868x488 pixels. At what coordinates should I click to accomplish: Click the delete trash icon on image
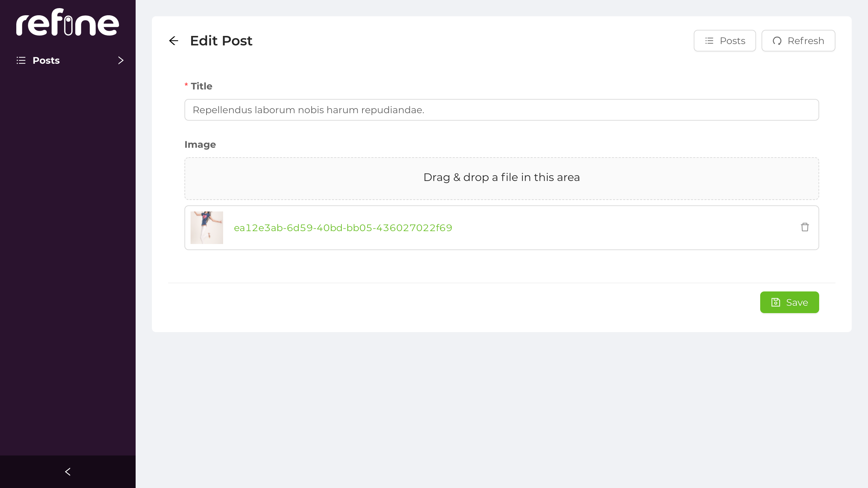pyautogui.click(x=804, y=227)
